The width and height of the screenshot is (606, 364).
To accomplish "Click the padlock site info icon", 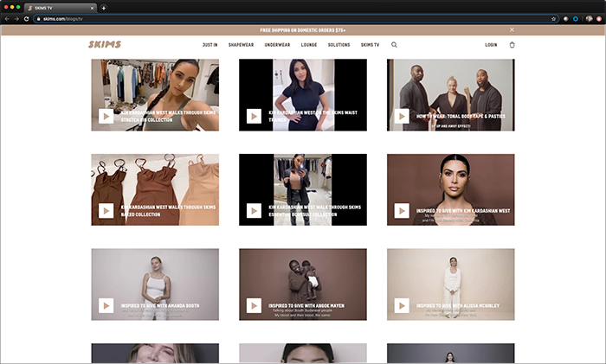I will click(38, 18).
